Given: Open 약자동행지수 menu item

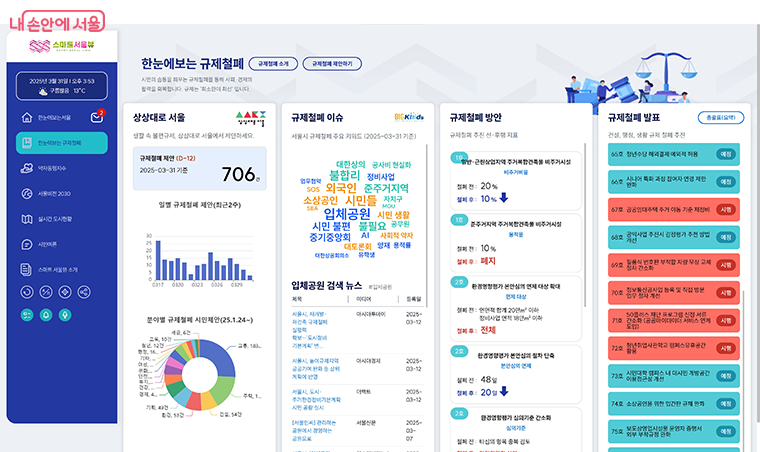Looking at the screenshot, I should [52, 168].
